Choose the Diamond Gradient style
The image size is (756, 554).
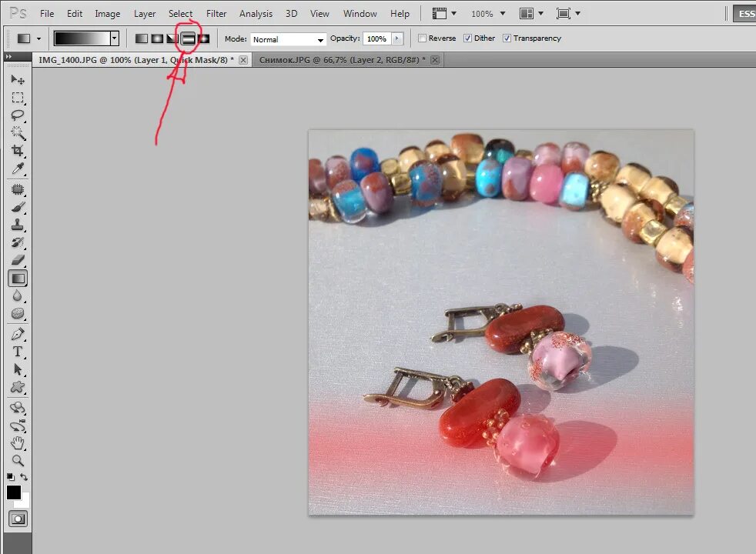click(204, 38)
